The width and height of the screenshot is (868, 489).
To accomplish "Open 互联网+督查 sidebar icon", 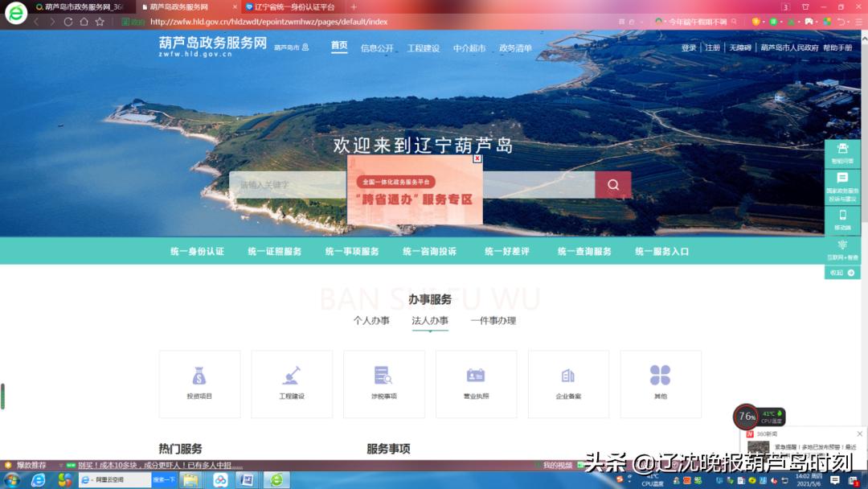I will pyautogui.click(x=842, y=250).
